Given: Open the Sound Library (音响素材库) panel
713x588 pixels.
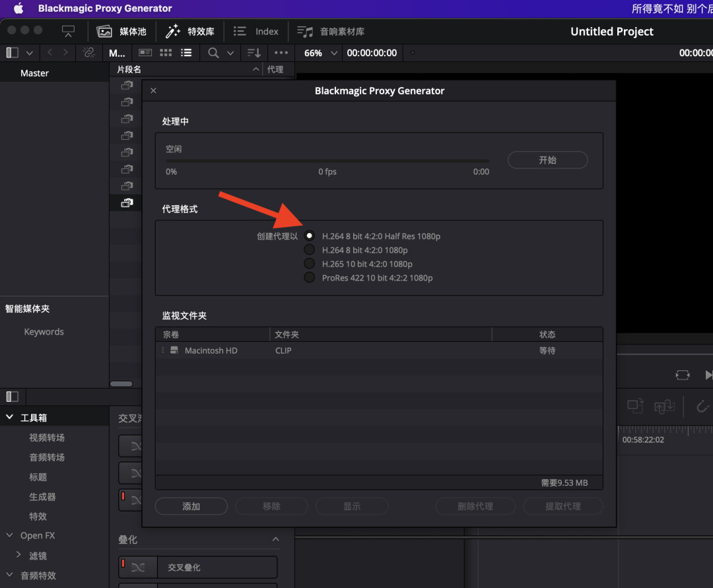Looking at the screenshot, I should 331,32.
